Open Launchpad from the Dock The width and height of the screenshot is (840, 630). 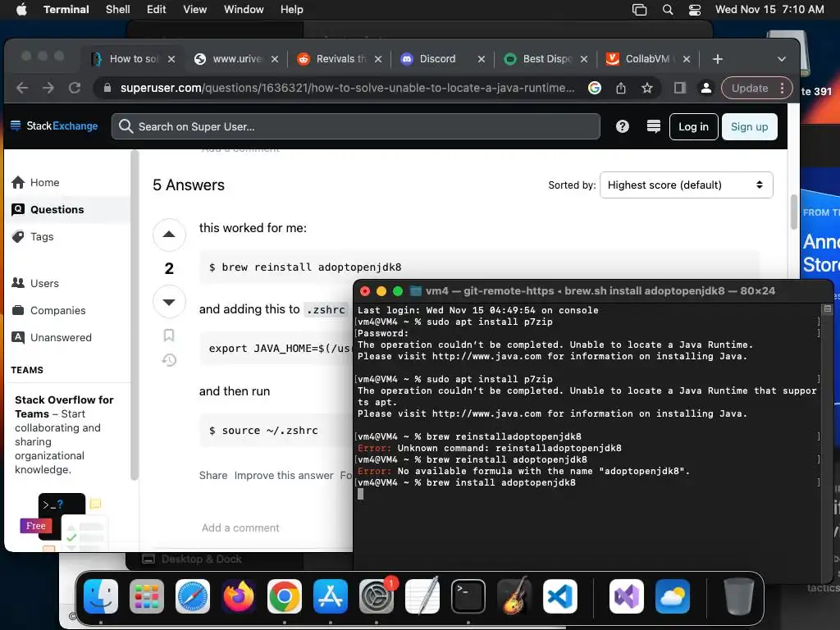pos(147,596)
